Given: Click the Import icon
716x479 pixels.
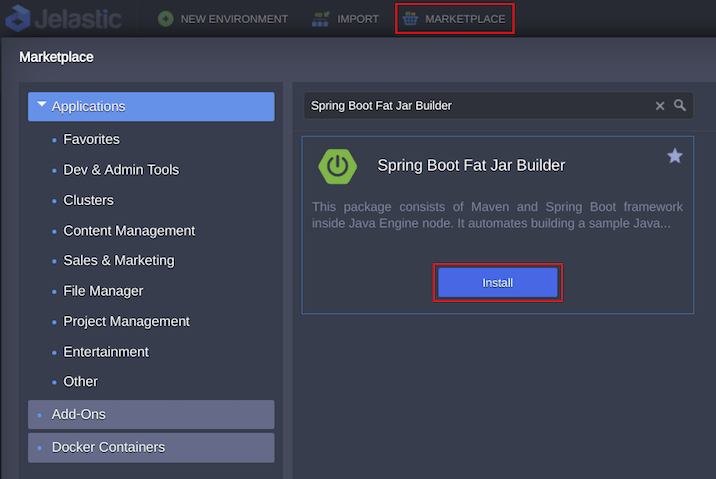Looking at the screenshot, I should (320, 19).
